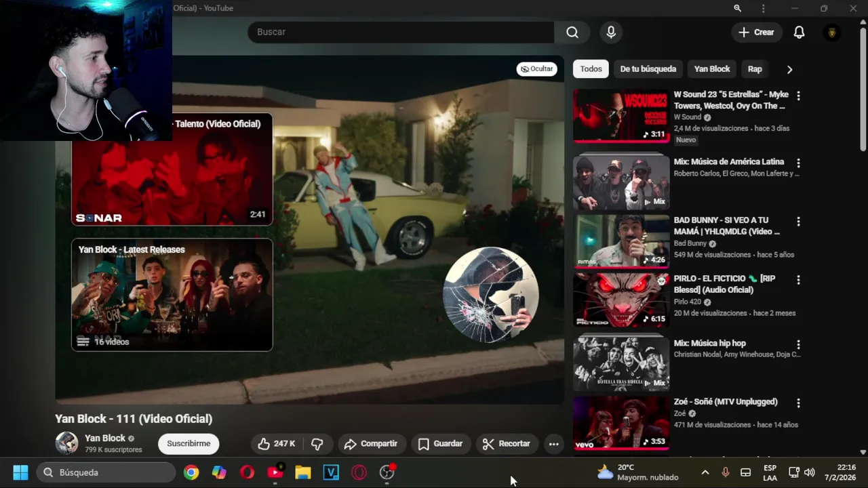Dislike the video with thumbs down
Image resolution: width=868 pixels, height=488 pixels.
coord(317,444)
